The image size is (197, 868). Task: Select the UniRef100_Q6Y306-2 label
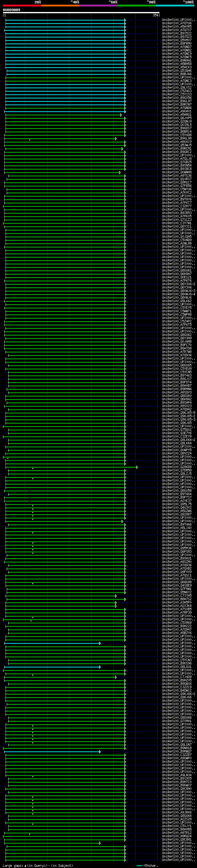coord(179,284)
